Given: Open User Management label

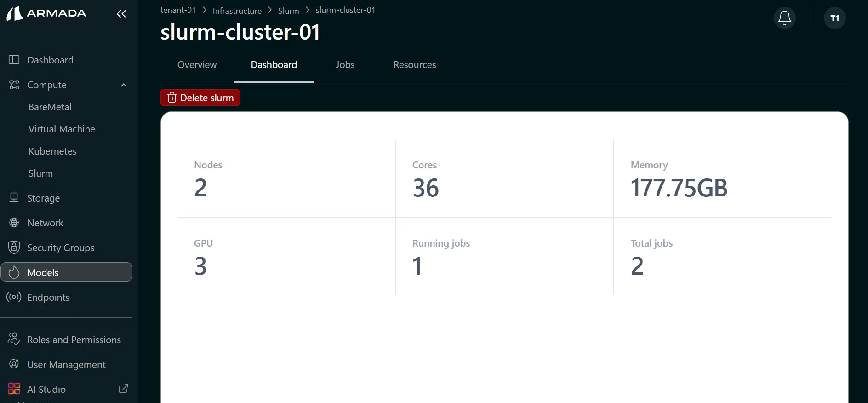Looking at the screenshot, I should coord(66,365).
